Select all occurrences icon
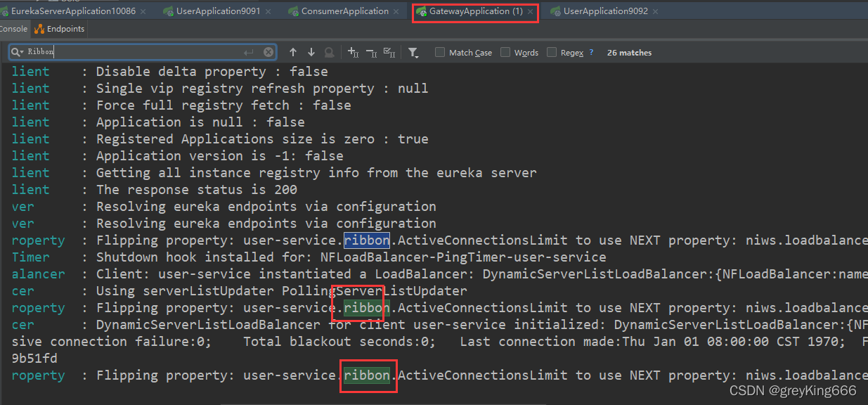 tap(389, 52)
